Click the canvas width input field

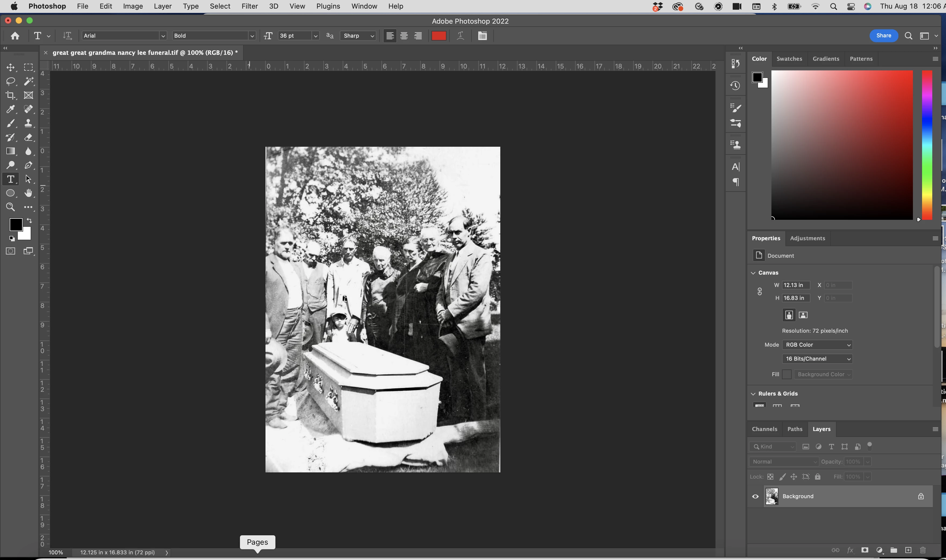click(x=795, y=285)
